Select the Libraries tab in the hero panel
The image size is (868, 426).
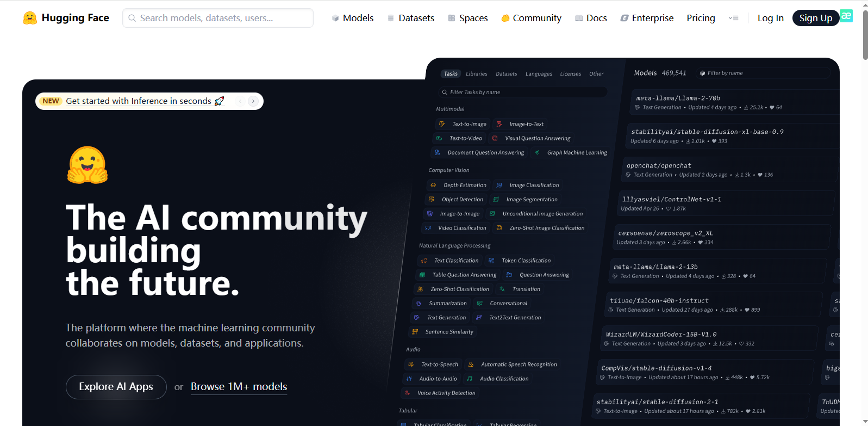(477, 74)
